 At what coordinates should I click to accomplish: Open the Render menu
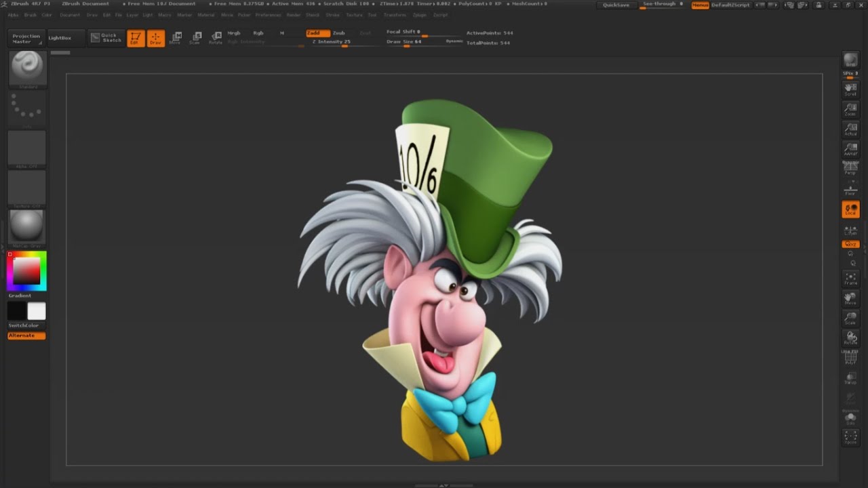[294, 15]
